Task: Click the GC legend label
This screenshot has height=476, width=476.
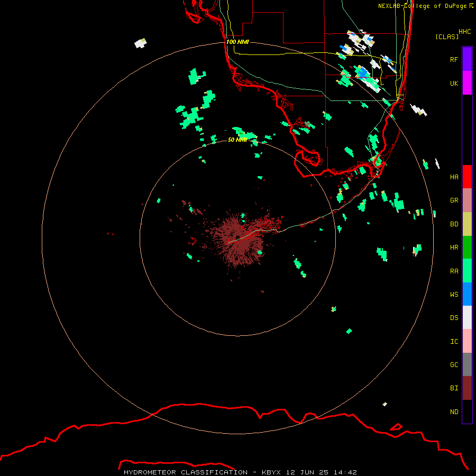Action: click(x=454, y=364)
